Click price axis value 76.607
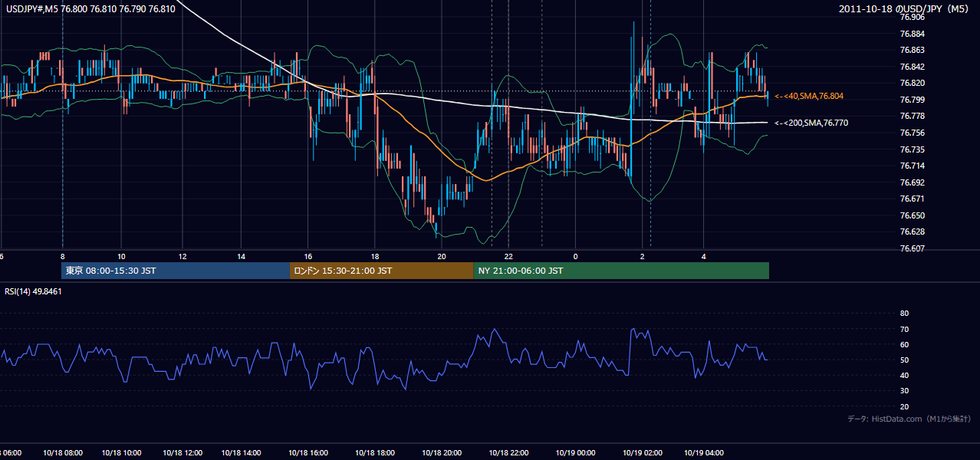The height and width of the screenshot is (460, 980). pos(912,248)
